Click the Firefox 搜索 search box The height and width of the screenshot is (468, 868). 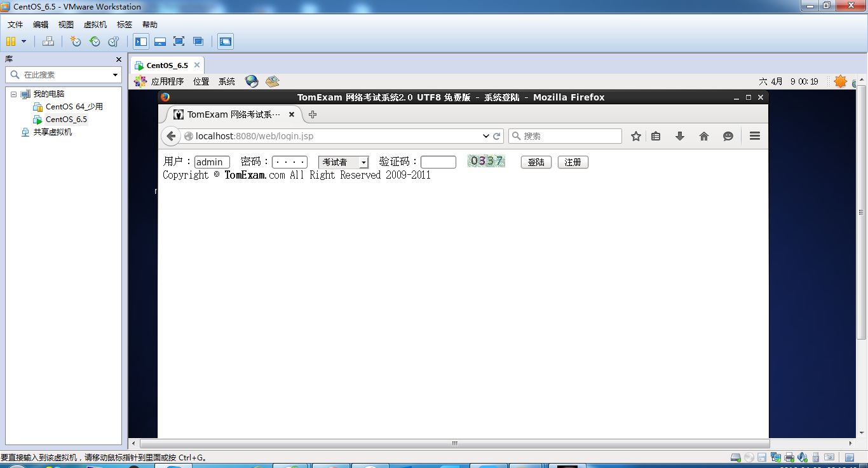click(x=565, y=136)
